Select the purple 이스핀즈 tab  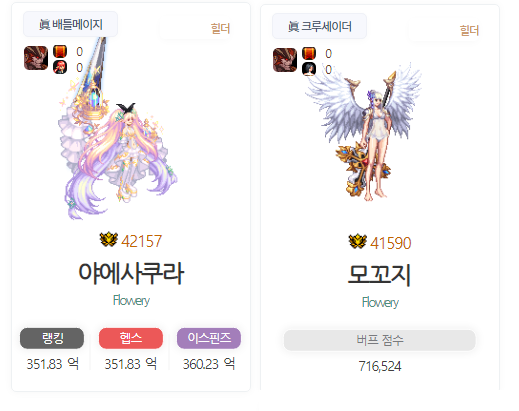pos(209,338)
